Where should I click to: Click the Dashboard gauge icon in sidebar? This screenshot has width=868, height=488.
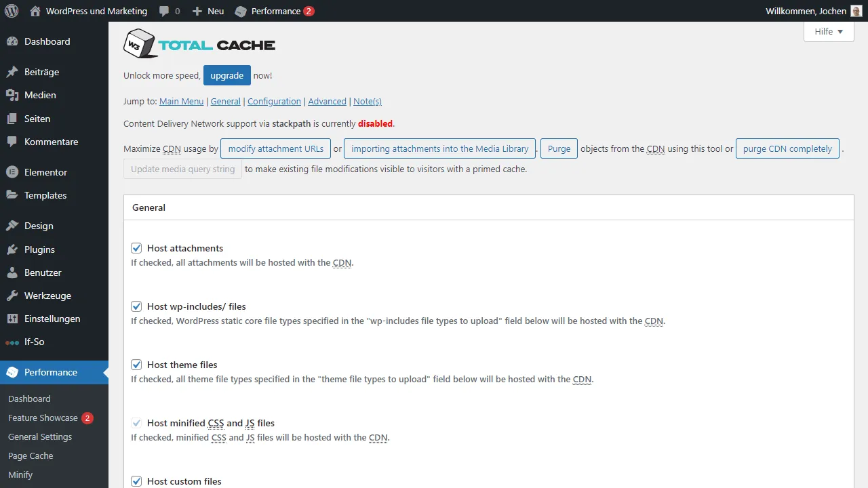[12, 41]
